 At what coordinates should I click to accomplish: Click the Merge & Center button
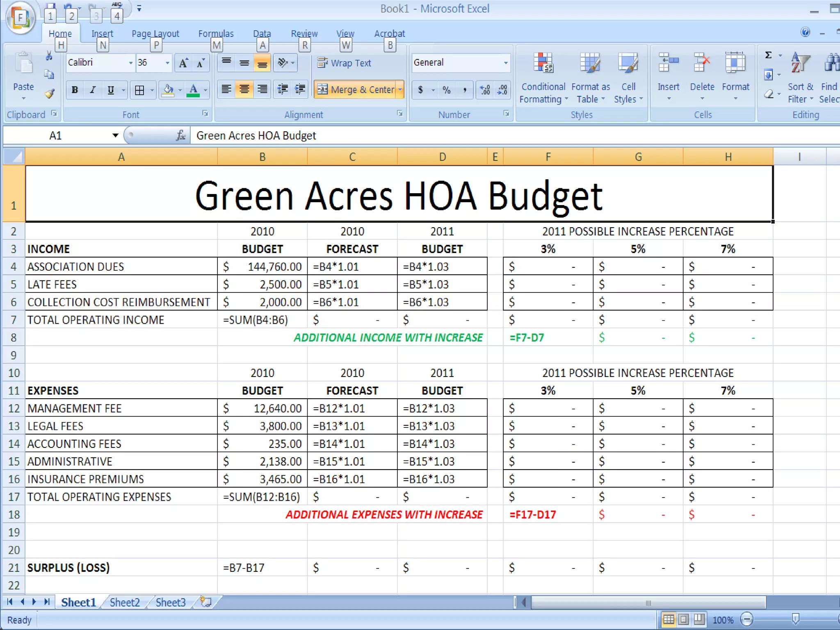point(356,89)
